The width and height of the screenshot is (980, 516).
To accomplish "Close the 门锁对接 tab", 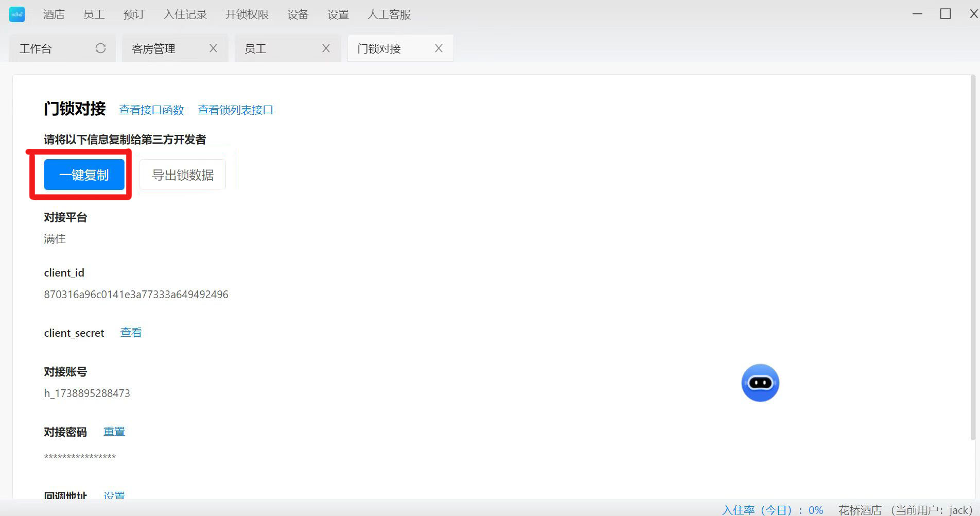I will point(439,48).
